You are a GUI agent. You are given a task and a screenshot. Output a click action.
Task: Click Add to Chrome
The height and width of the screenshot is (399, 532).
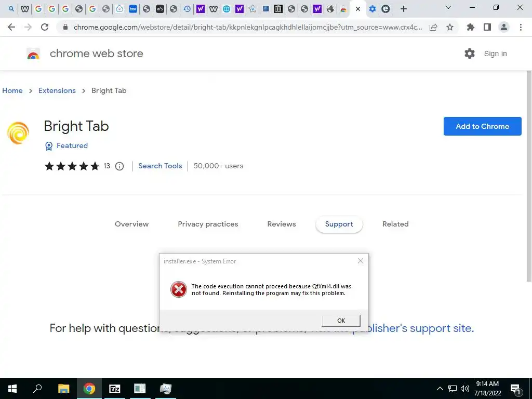482,126
